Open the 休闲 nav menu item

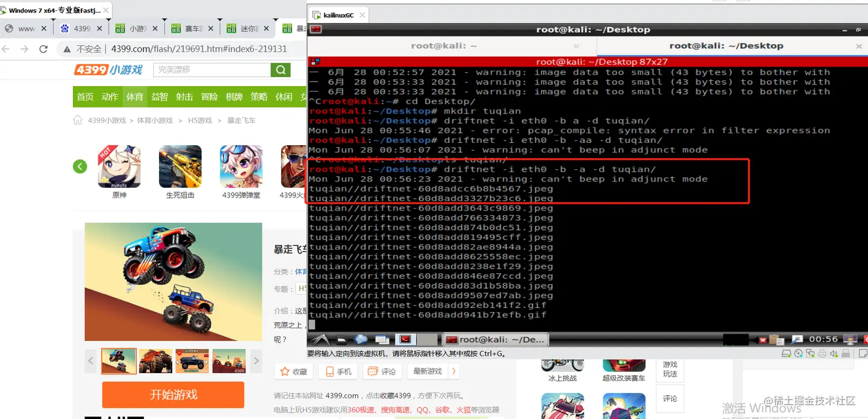tap(284, 97)
